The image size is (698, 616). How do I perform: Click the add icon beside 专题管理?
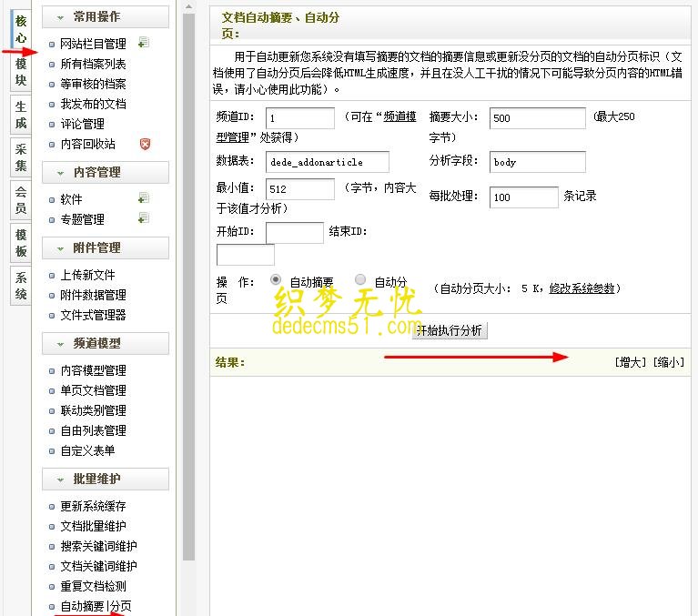[x=144, y=218]
